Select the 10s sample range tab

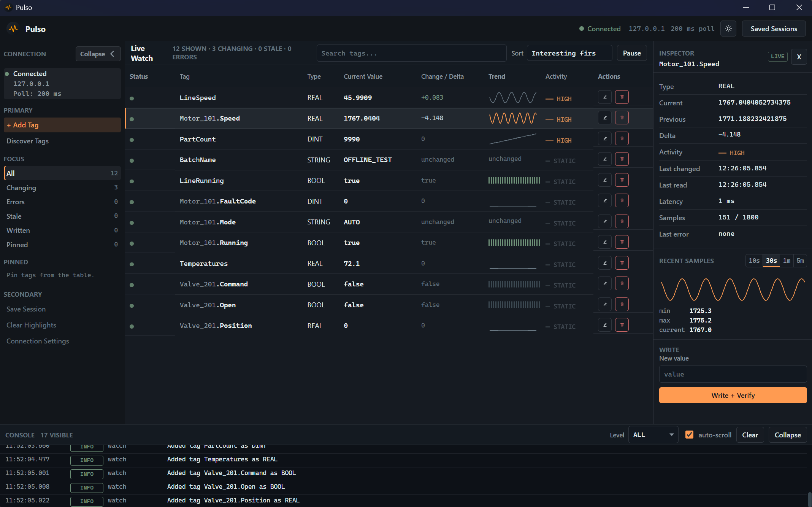tap(754, 261)
